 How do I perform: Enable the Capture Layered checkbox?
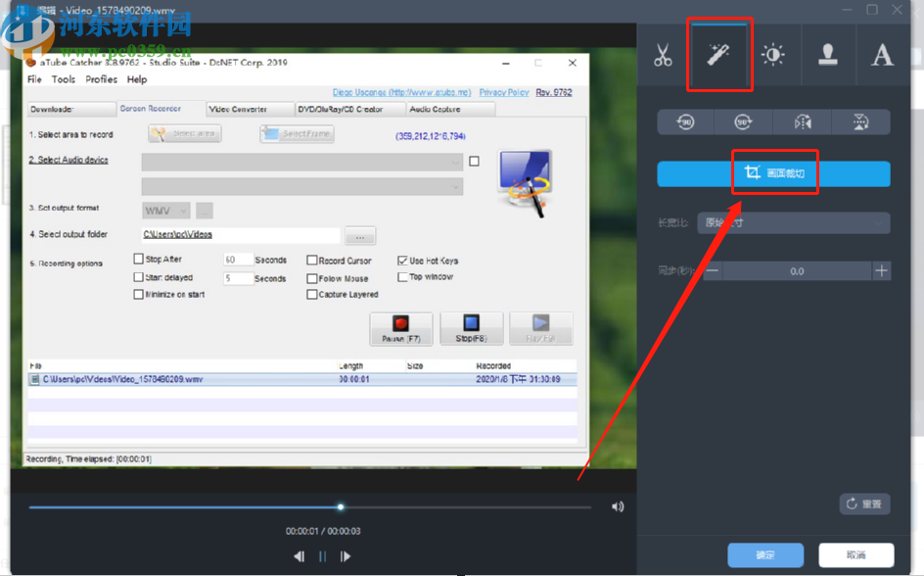click(312, 294)
